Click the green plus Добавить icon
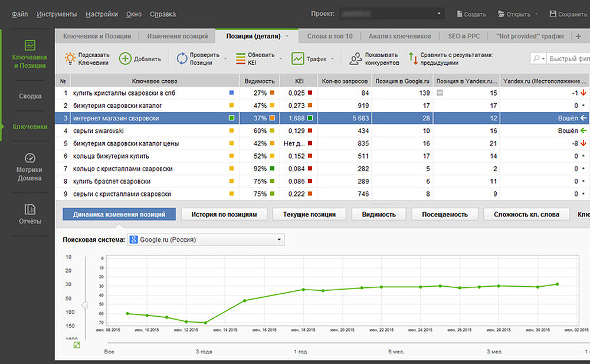This screenshot has height=364, width=590. click(125, 58)
